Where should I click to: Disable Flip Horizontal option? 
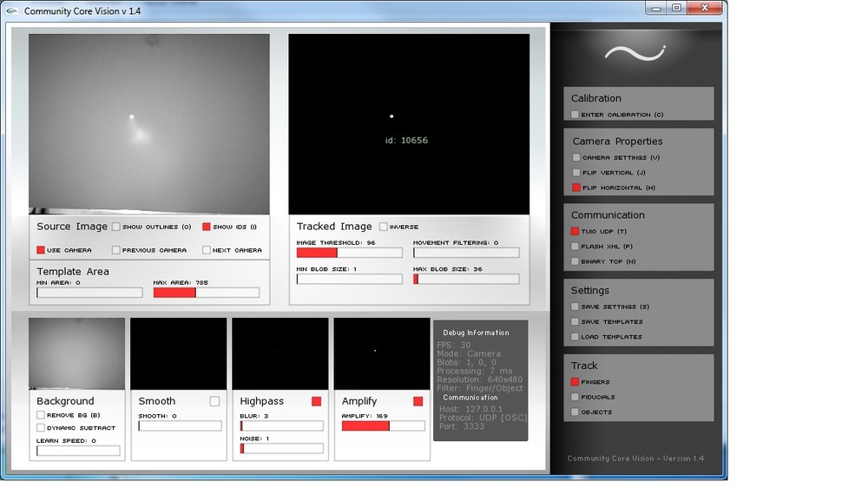pyautogui.click(x=576, y=188)
